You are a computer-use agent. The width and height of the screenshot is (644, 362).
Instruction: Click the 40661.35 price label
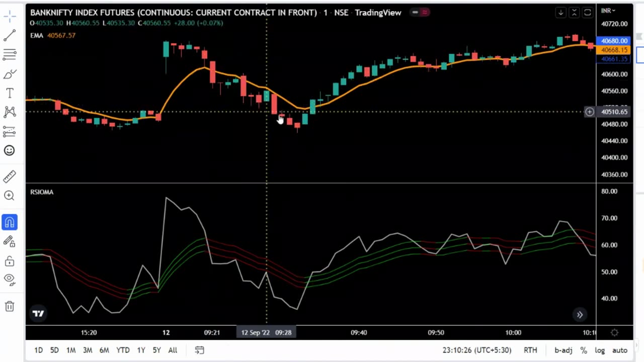pos(613,59)
